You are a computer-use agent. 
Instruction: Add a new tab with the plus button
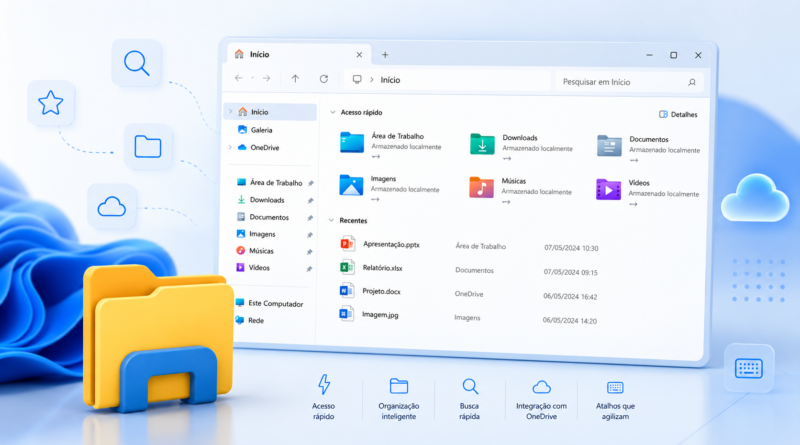click(x=385, y=55)
